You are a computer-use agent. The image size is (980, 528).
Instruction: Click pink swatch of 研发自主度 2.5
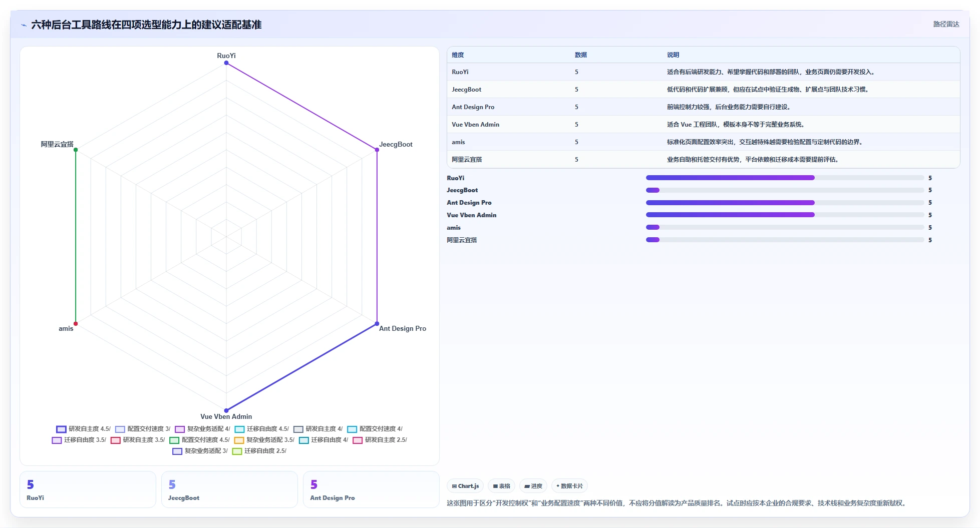pyautogui.click(x=358, y=440)
